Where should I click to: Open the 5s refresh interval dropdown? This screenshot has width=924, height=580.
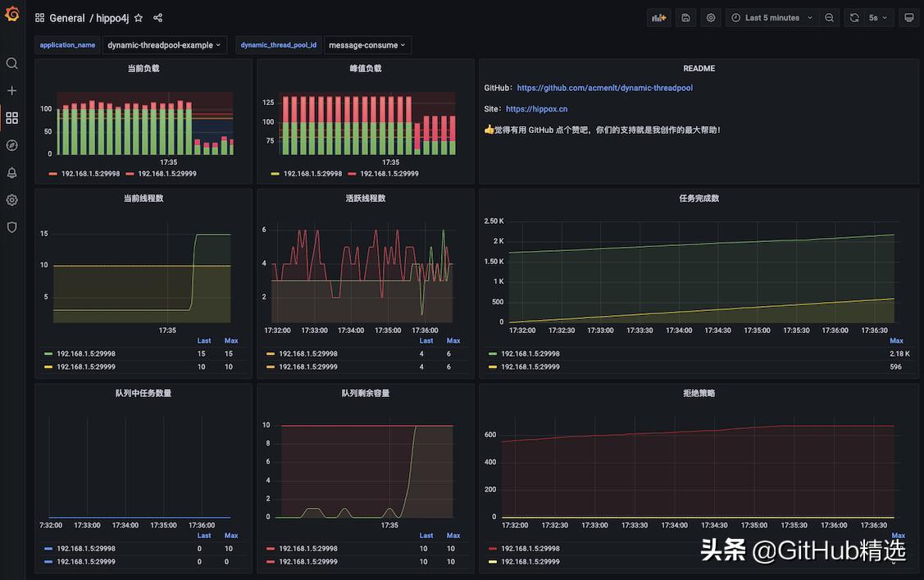878,18
